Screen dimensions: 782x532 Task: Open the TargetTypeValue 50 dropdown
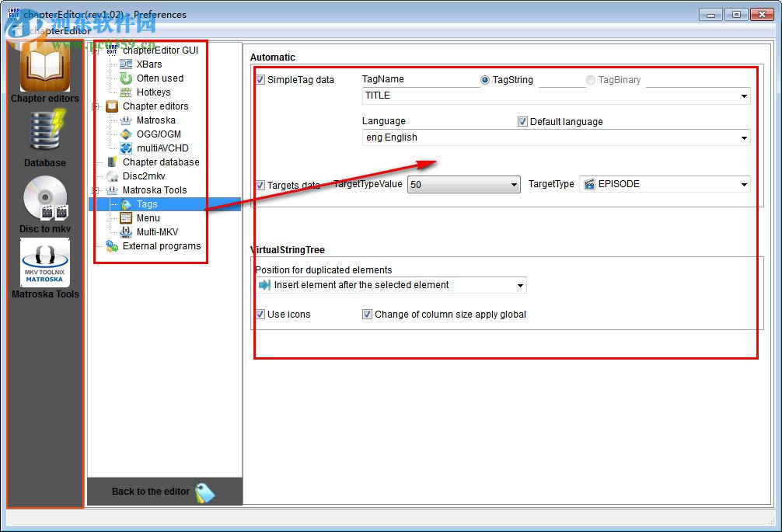[464, 184]
